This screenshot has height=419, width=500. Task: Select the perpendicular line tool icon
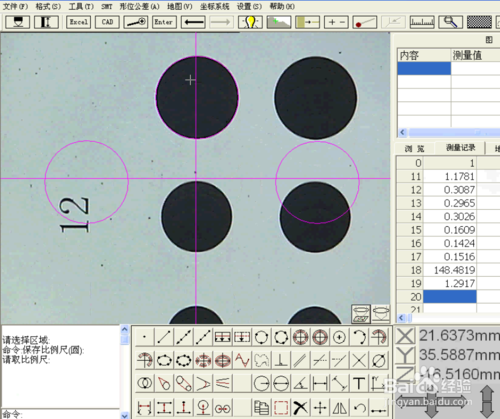pyautogui.click(x=281, y=360)
